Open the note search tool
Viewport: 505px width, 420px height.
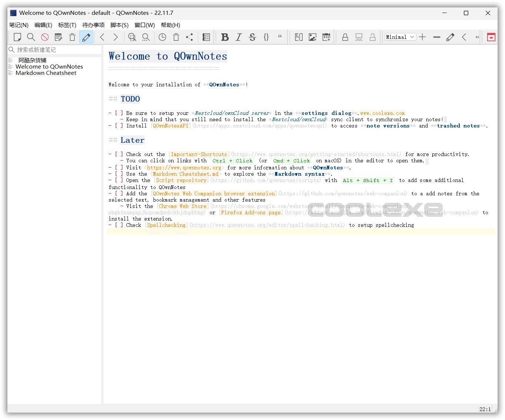click(31, 37)
